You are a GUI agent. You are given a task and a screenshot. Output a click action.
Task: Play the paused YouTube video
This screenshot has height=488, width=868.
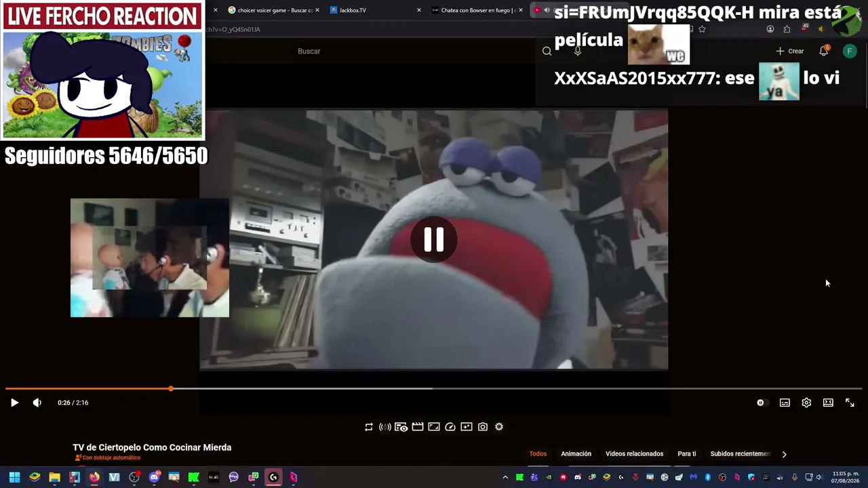14,403
